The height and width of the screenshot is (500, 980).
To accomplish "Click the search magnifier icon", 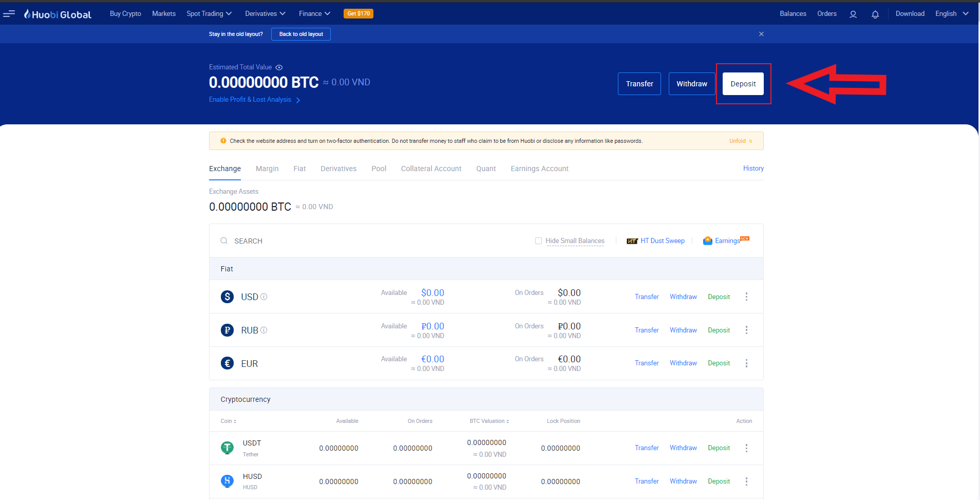I will pyautogui.click(x=224, y=240).
